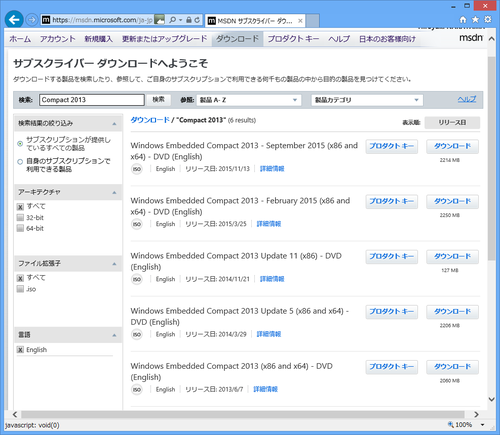Open the 製品カテゴリ dropdown

367,100
